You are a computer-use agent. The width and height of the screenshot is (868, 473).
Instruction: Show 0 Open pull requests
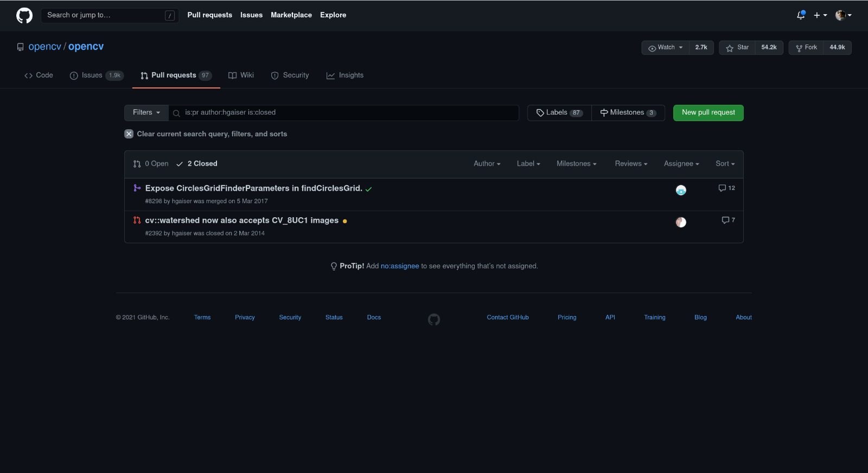[151, 163]
